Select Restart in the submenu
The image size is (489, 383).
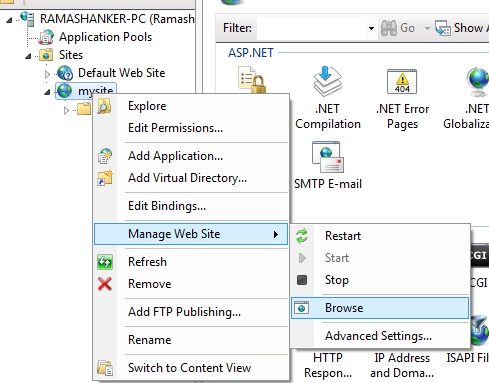click(380, 236)
